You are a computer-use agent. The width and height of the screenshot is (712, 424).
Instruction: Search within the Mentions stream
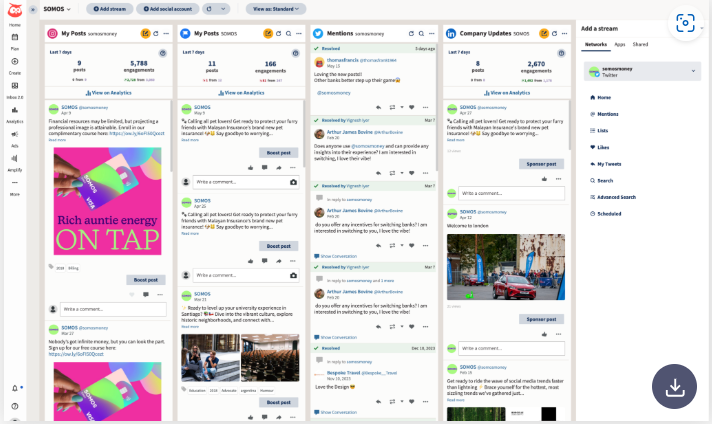[x=421, y=34]
